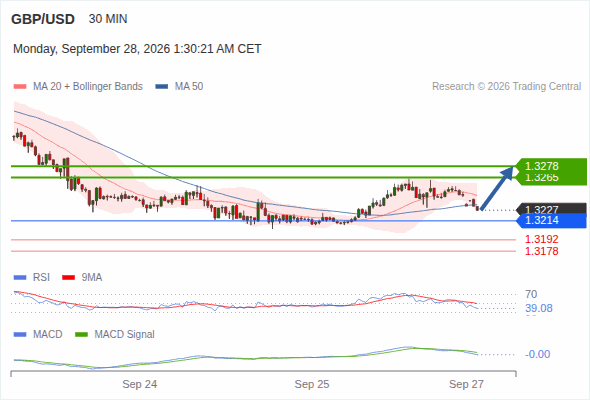The image size is (590, 400).
Task: Click the RSI legend label
Action: (x=41, y=277)
